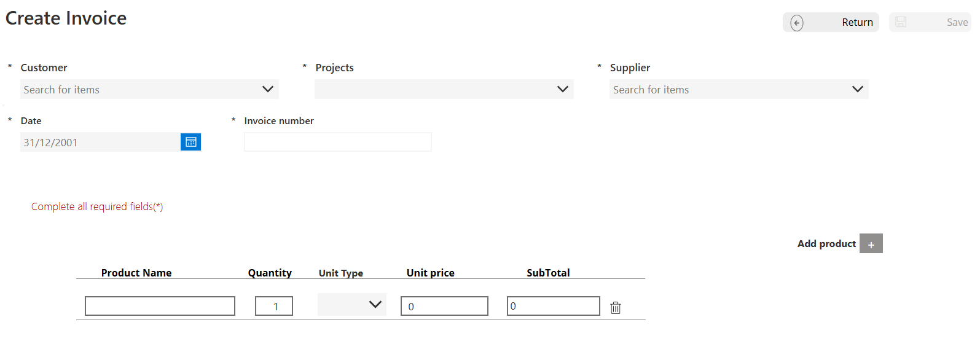Click the Return back arrow icon
Viewport: 980px width, 341px height.
point(797,23)
